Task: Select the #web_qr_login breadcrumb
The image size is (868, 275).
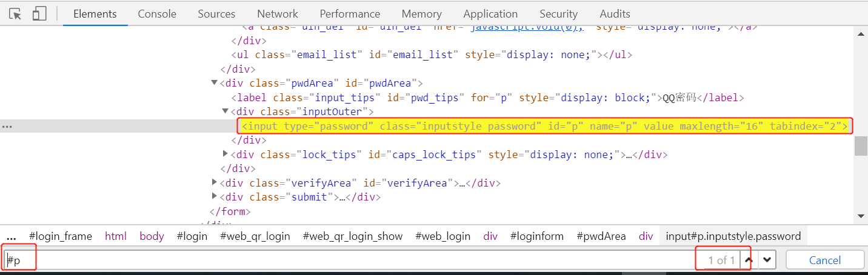Action: tap(255, 236)
